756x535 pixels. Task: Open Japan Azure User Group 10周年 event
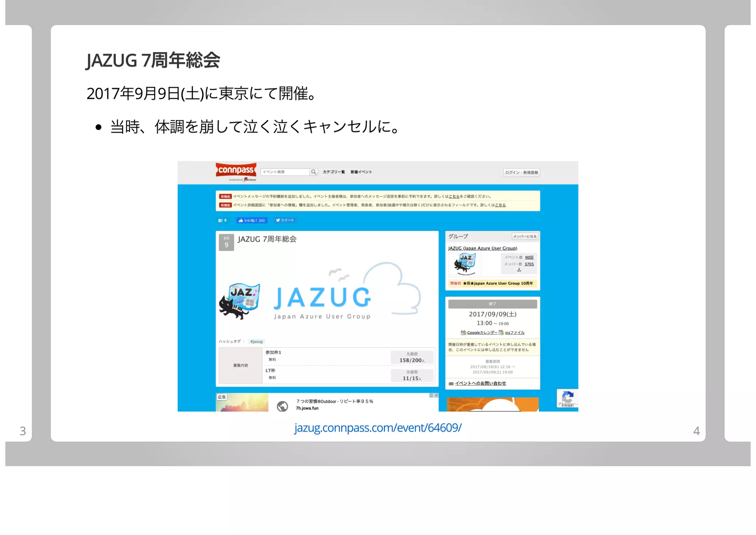[x=497, y=283]
